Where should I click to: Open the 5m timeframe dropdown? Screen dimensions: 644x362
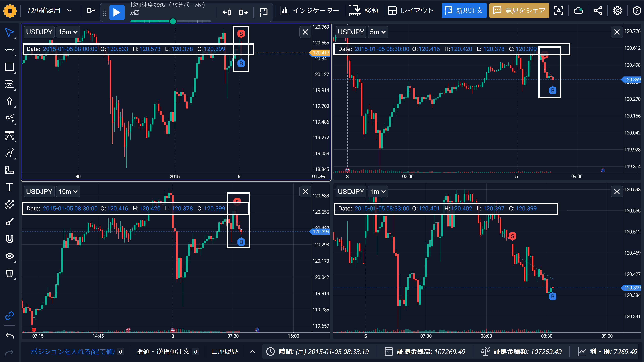[378, 32]
